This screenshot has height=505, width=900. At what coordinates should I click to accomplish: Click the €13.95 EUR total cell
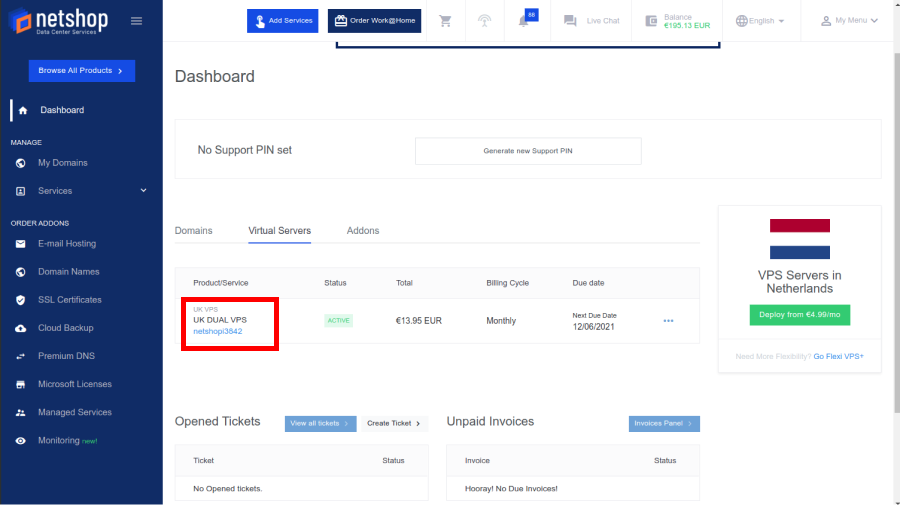(418, 321)
